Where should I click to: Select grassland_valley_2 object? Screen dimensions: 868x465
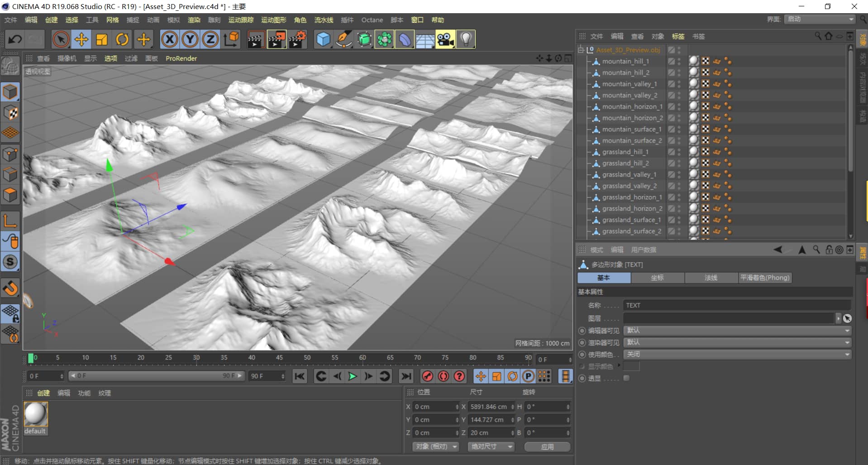point(630,186)
